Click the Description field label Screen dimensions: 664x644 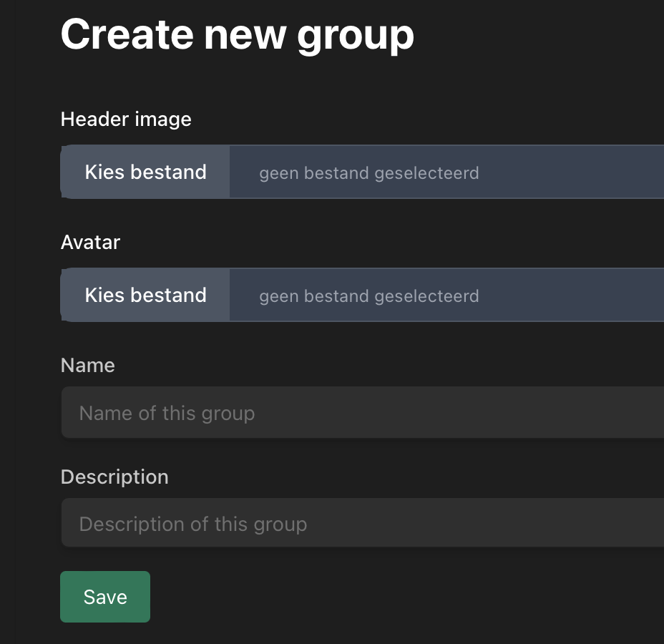click(x=114, y=477)
